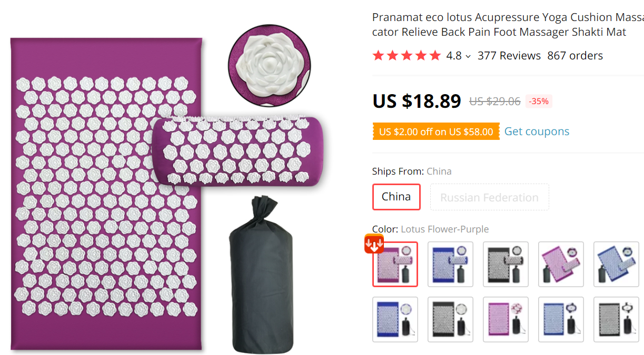
Task: Open the 377 Reviews link
Action: [x=509, y=55]
